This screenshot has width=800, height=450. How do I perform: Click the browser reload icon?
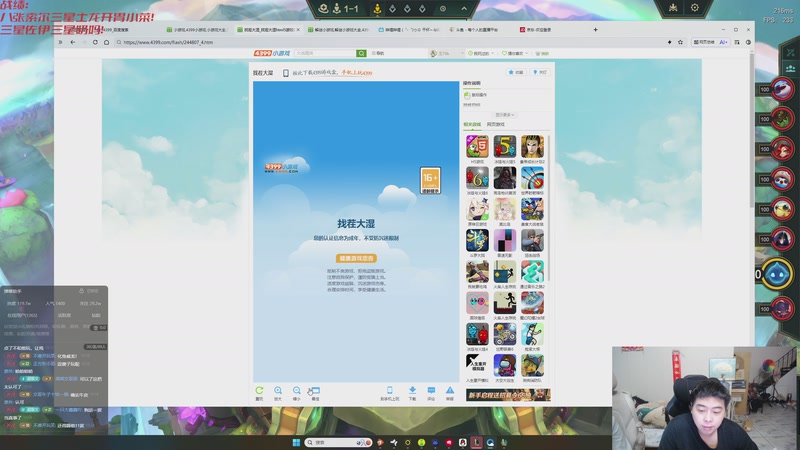tap(95, 42)
